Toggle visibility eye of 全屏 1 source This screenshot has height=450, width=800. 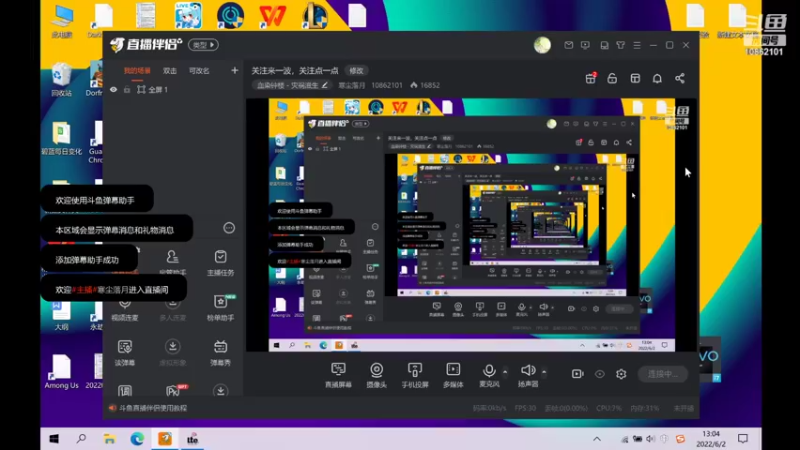pos(113,90)
